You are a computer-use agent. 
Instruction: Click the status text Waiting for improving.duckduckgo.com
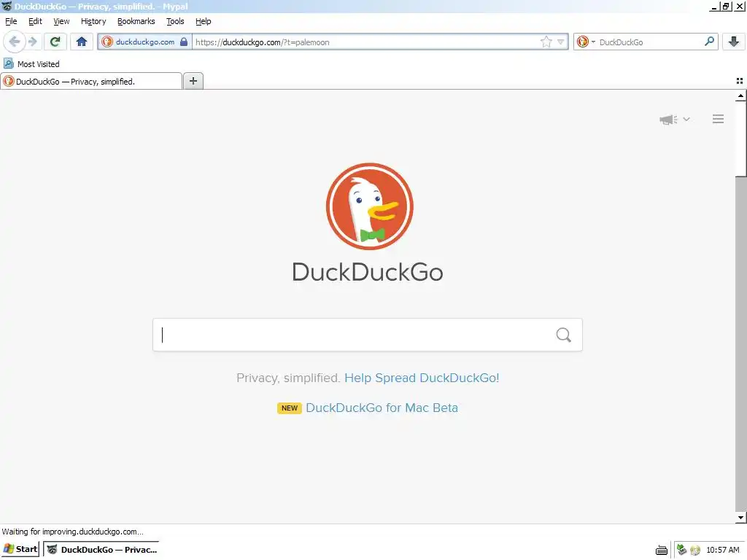click(72, 532)
